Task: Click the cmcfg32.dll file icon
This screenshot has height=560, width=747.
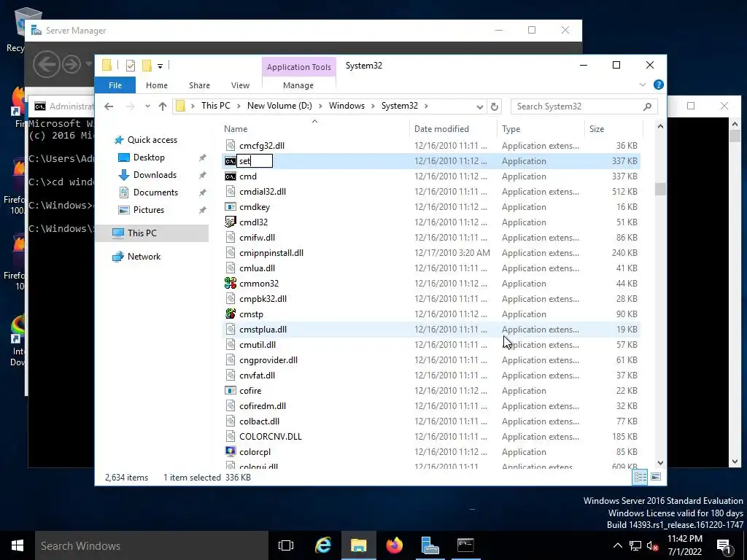Action: pos(230,145)
